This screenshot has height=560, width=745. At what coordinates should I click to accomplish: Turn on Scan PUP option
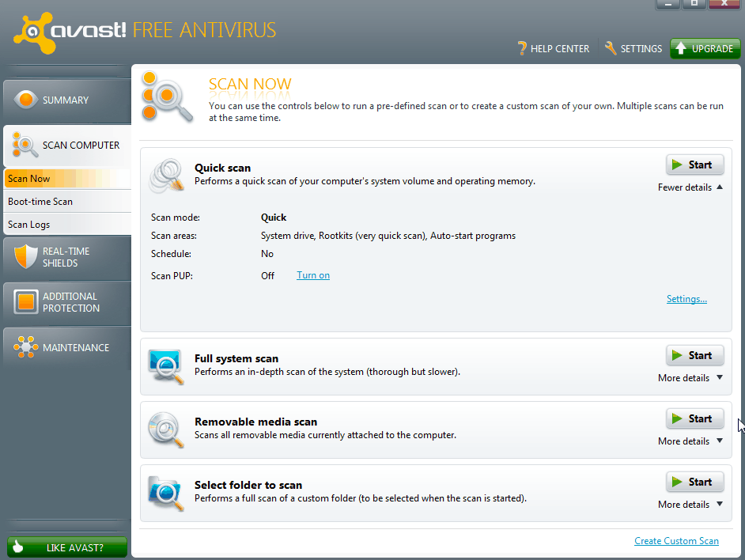(x=312, y=275)
